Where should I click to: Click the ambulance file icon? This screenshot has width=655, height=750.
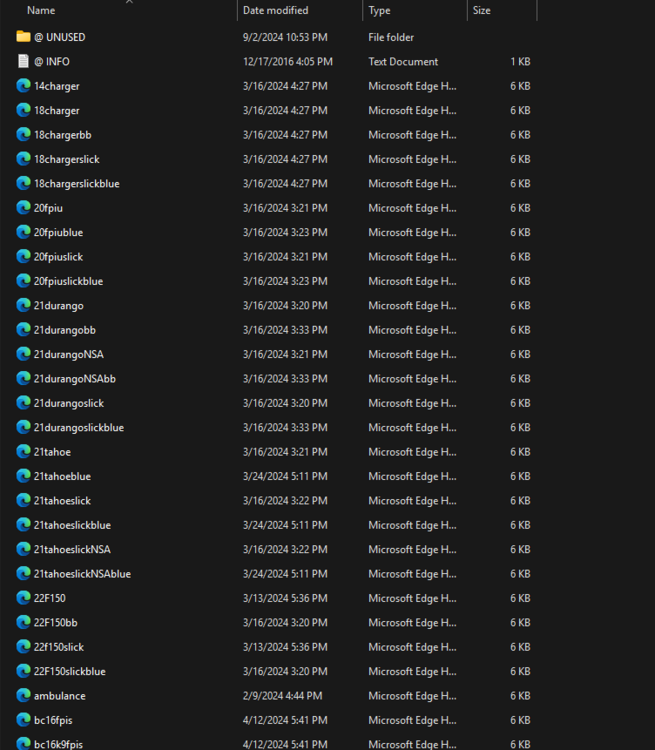[x=23, y=695]
